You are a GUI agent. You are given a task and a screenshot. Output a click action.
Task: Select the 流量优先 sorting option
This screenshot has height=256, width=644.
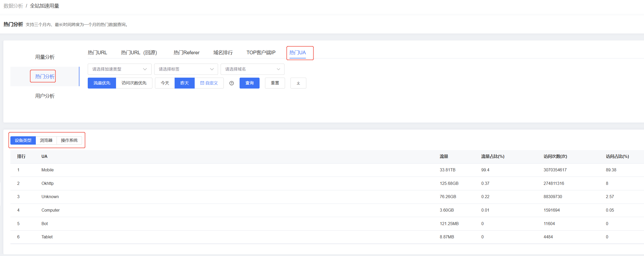102,83
